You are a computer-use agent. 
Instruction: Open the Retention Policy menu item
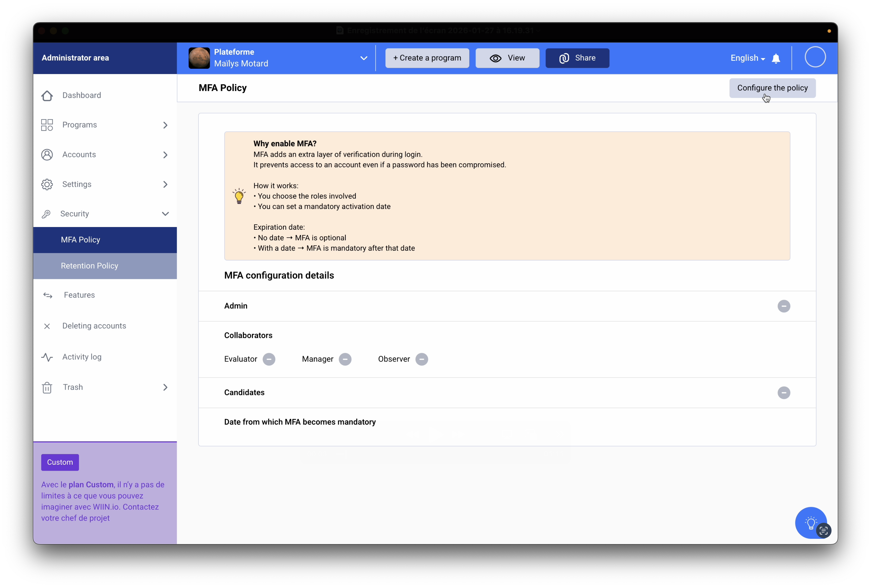pos(90,266)
